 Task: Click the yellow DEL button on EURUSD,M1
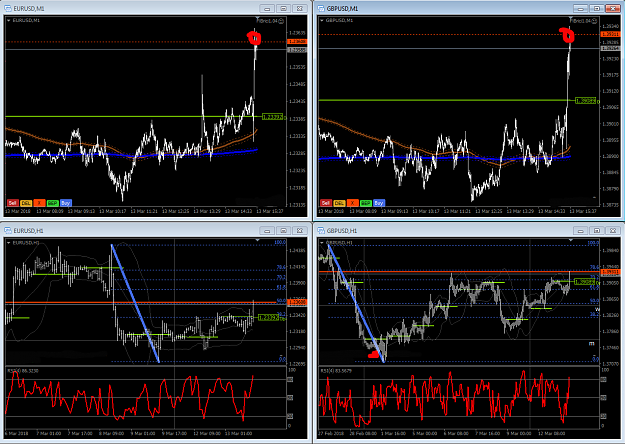pyautogui.click(x=26, y=203)
